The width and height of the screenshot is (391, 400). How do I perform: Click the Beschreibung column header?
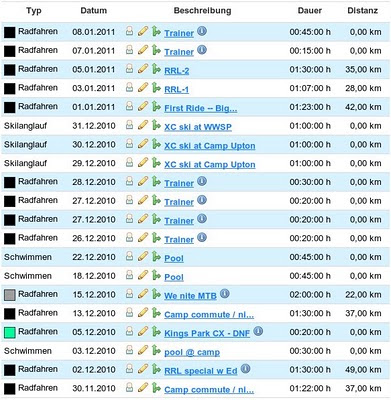pyautogui.click(x=202, y=11)
